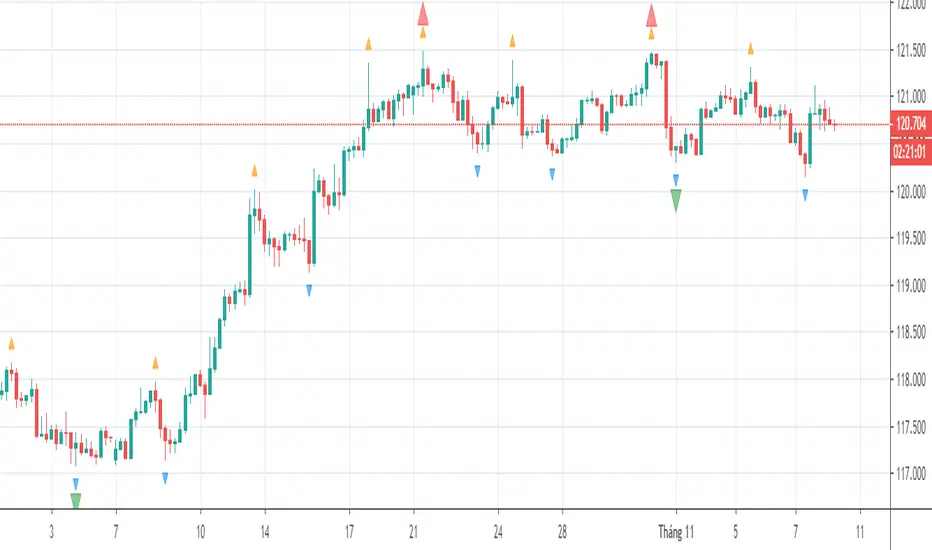Select the orange triangle above the 118.000 swing high
The image size is (932, 550).
tap(155, 362)
